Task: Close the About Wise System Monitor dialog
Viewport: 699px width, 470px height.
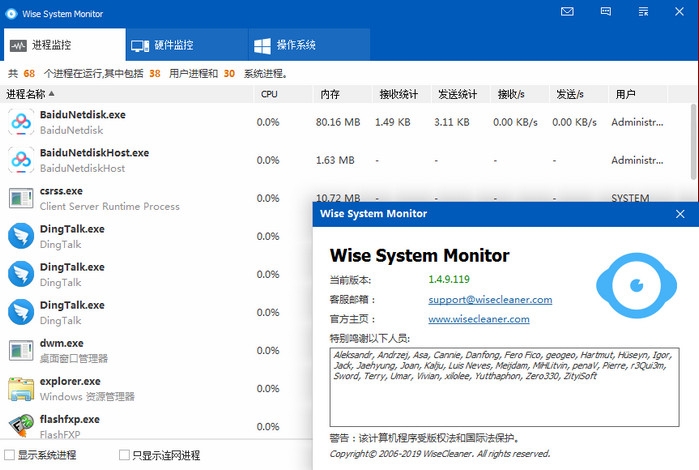Action: [680, 214]
